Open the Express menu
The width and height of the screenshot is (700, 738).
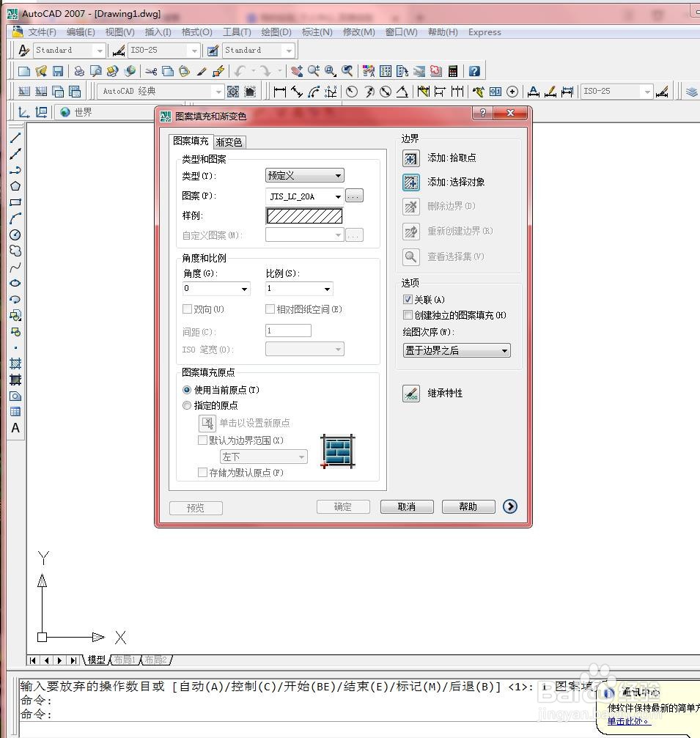tap(485, 32)
